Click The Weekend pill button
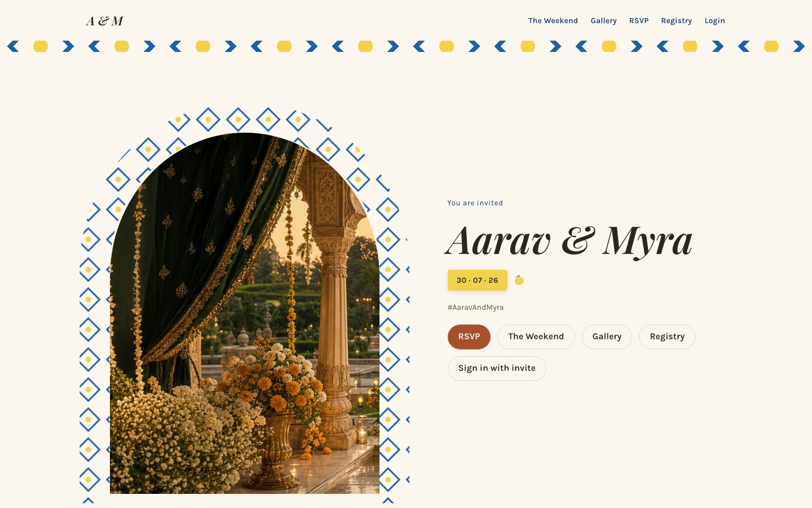Image resolution: width=812 pixels, height=508 pixels. (536, 337)
